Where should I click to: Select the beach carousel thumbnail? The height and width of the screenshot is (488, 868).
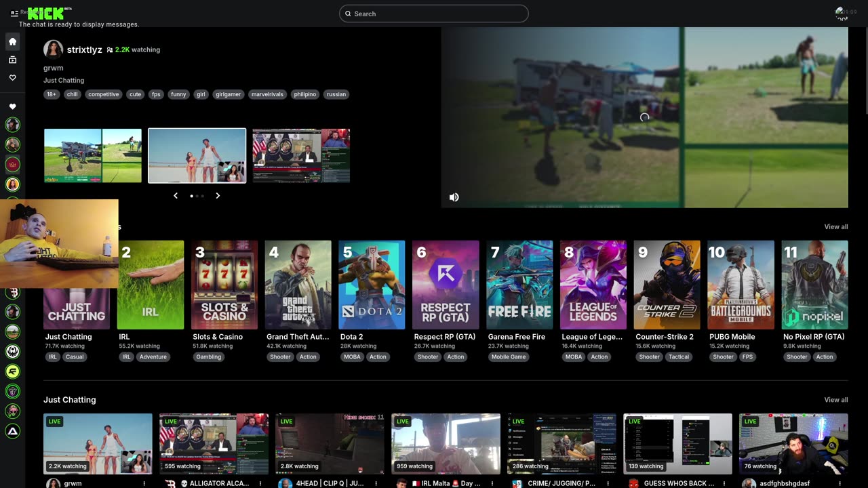[x=197, y=156]
